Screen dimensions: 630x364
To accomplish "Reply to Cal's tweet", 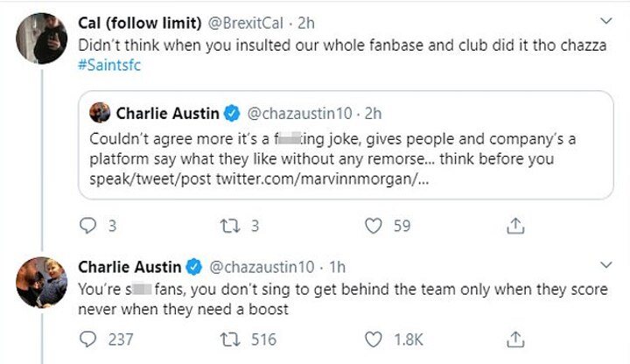I will coord(89,226).
